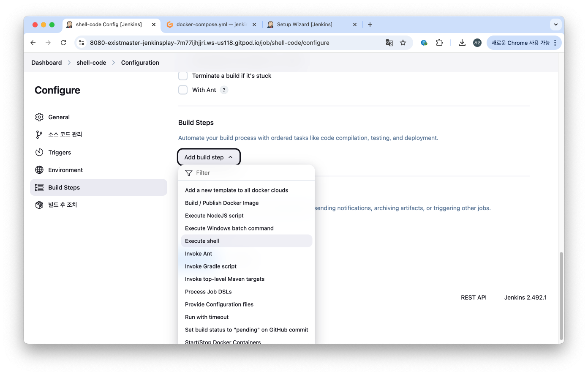Image resolution: width=588 pixels, height=375 pixels.
Task: Jump to Triggers section in sidebar
Action: coord(99,152)
